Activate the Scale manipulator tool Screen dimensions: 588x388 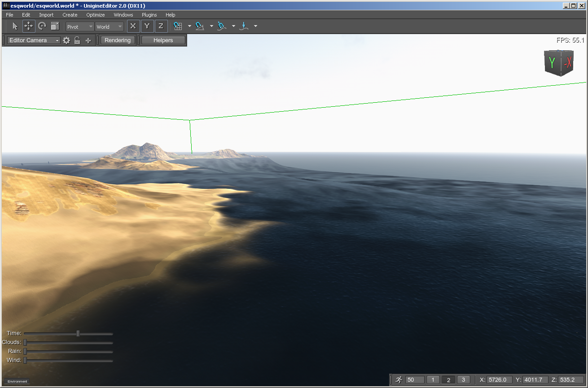(55, 26)
